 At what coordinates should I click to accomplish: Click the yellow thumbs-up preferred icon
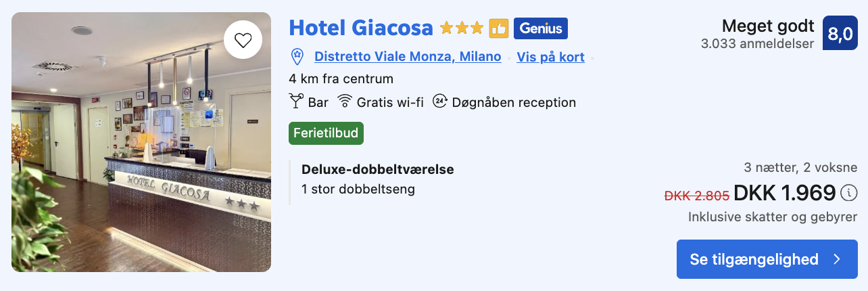click(499, 28)
